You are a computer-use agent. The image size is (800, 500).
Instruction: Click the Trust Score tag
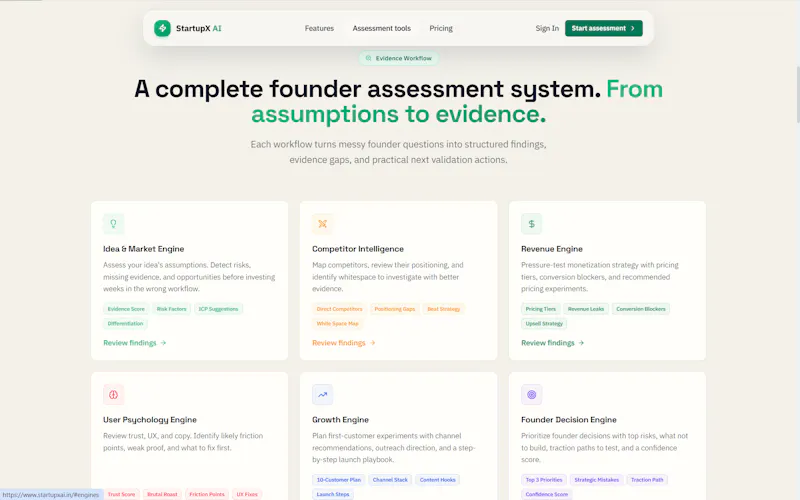pos(121,494)
